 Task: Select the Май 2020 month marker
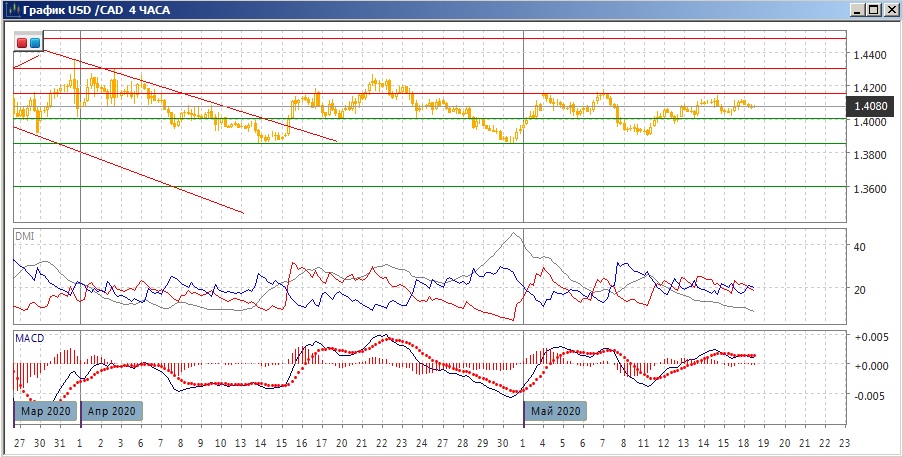(555, 411)
